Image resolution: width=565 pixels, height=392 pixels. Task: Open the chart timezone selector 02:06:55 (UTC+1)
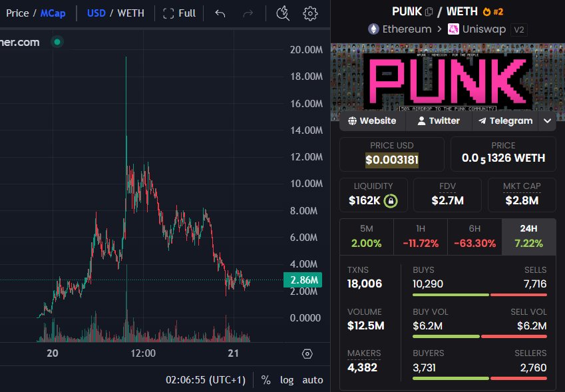click(206, 380)
